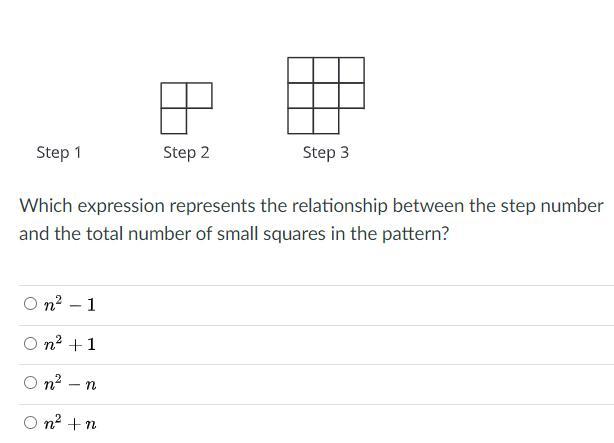
Task: Click the n² + n expression text
Action: tap(70, 423)
